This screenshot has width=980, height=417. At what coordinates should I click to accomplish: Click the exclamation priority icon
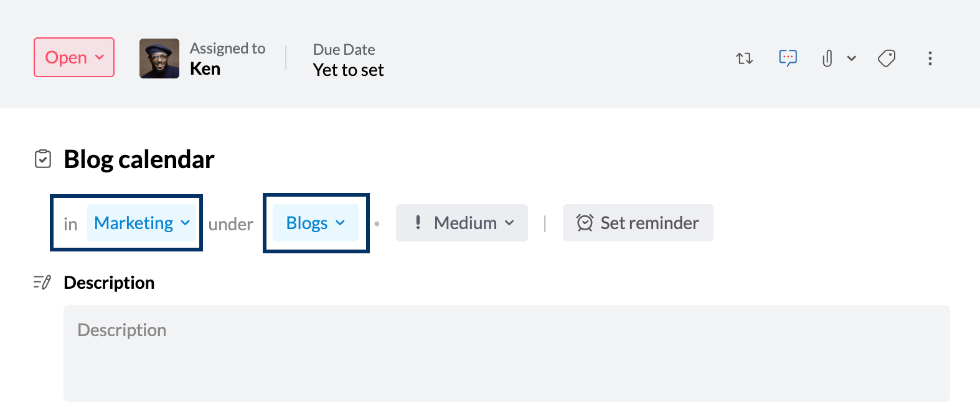tap(418, 222)
